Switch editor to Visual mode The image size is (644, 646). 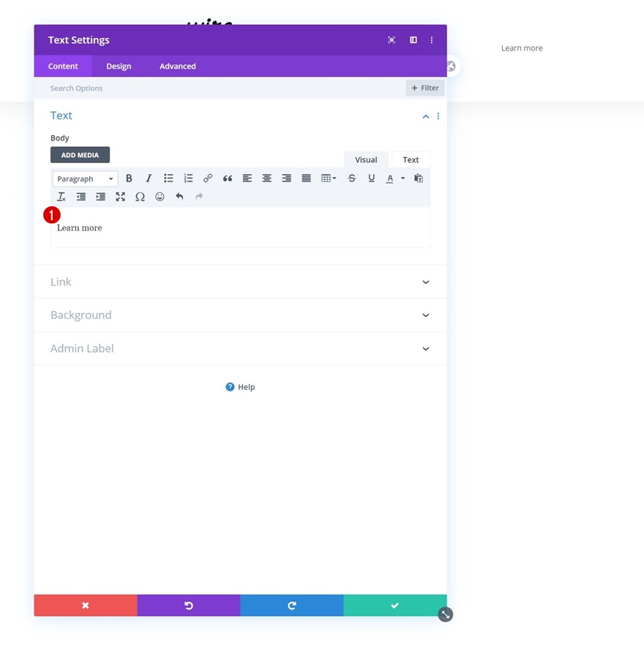click(366, 159)
